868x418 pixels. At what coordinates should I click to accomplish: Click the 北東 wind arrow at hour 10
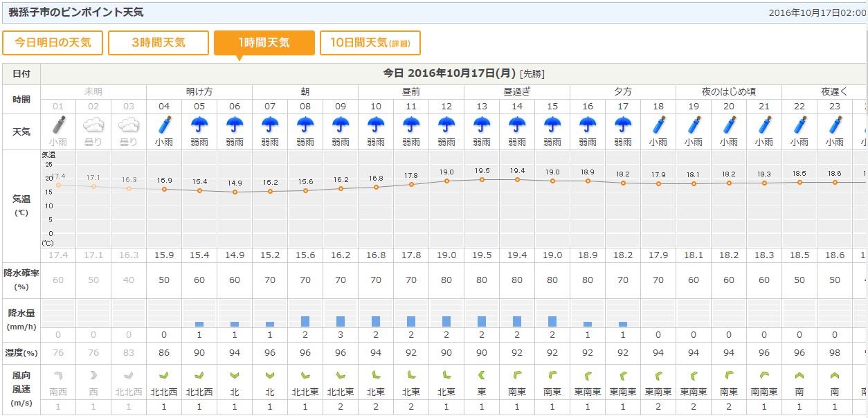click(x=376, y=375)
